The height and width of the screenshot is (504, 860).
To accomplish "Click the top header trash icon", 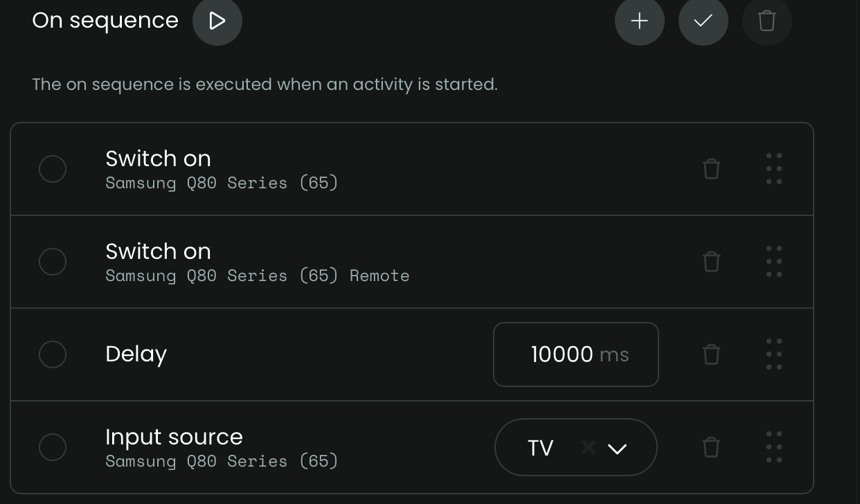I will coord(767,21).
